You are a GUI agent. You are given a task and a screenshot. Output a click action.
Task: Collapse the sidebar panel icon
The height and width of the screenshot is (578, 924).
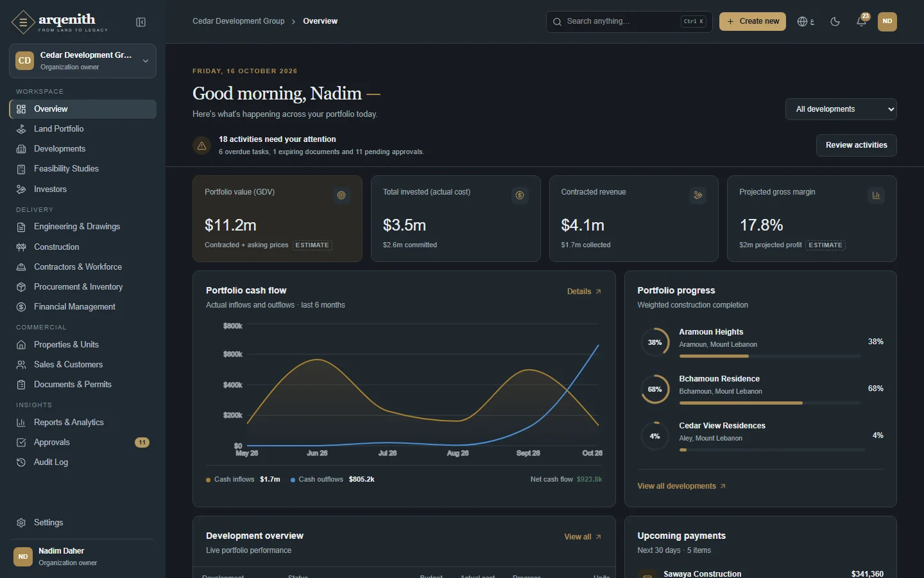[x=141, y=22]
